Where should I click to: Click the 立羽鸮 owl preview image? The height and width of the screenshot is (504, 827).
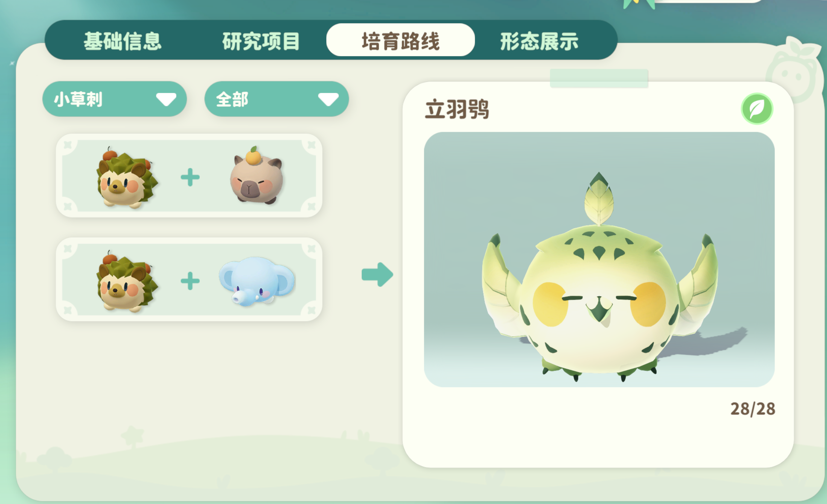point(599,259)
